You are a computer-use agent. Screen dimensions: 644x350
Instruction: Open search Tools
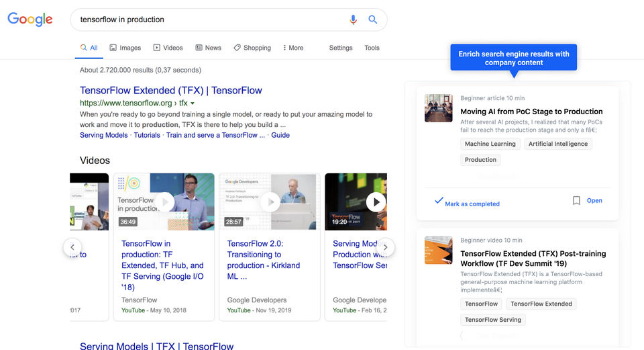372,48
